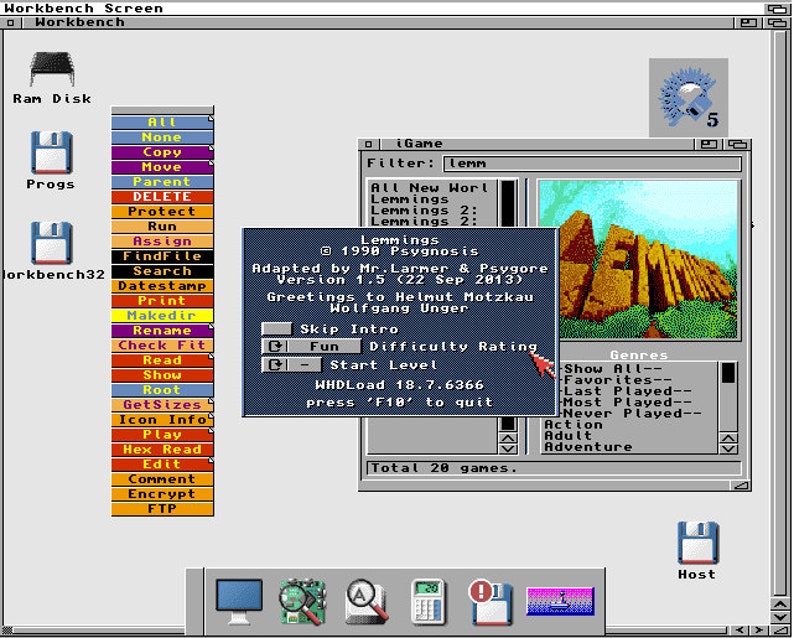The height and width of the screenshot is (638, 794).
Task: Click the iGame window depth gadget
Action: 737,144
